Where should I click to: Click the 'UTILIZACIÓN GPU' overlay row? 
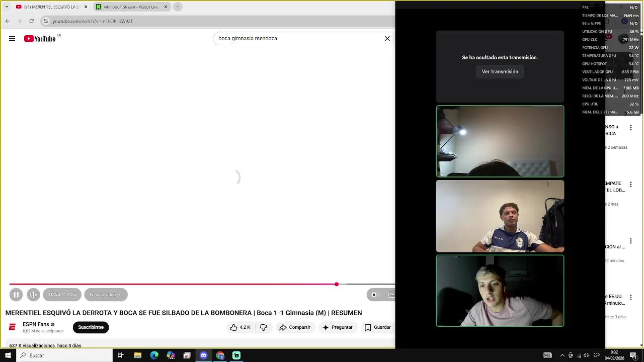(610, 32)
